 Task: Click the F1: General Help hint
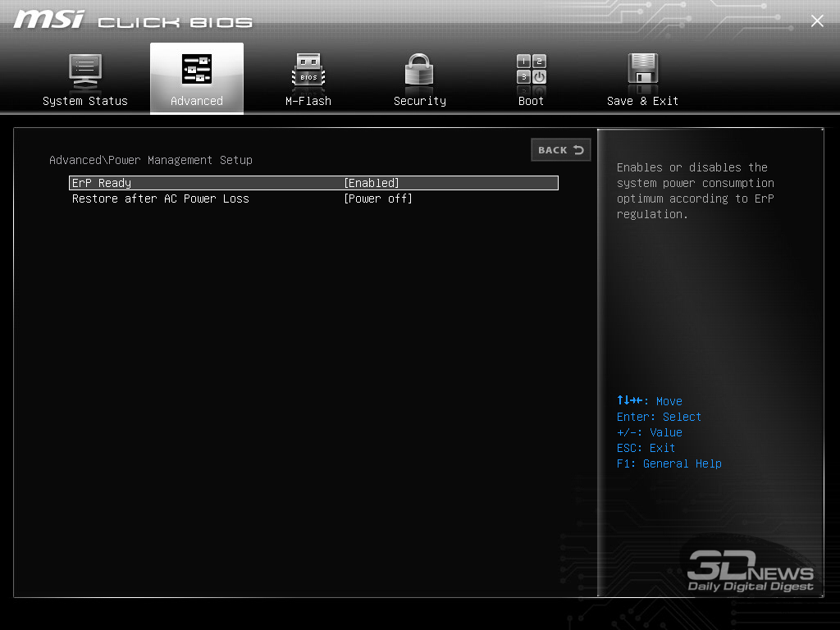[x=669, y=463]
